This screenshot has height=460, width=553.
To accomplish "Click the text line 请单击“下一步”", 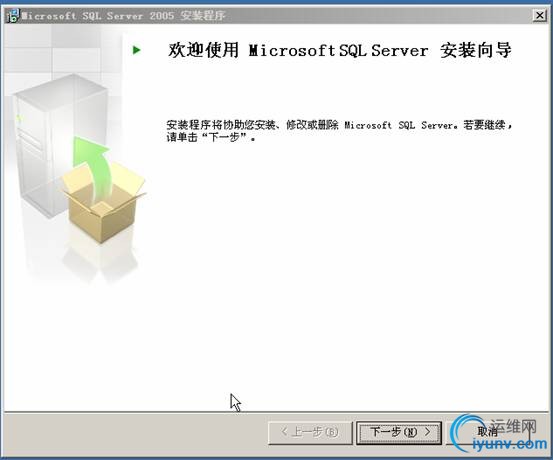I will (211, 137).
